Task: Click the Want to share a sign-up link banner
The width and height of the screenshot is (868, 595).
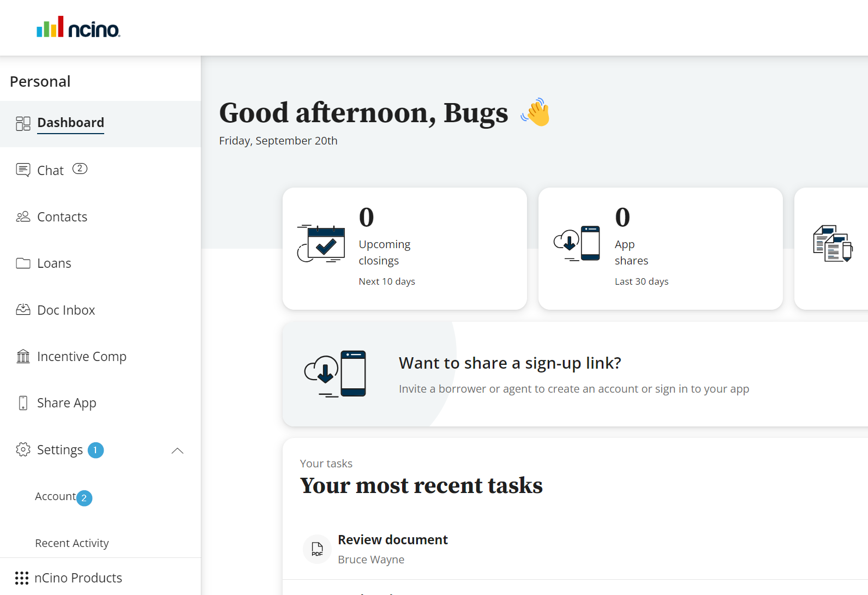Action: pos(575,374)
